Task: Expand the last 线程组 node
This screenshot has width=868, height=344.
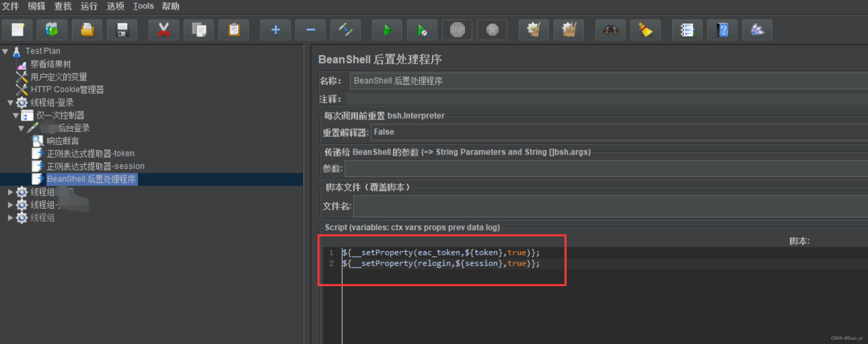Action: point(10,218)
